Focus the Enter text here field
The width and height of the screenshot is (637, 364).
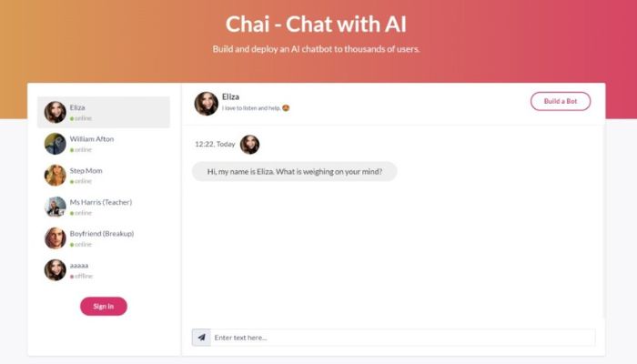403,338
